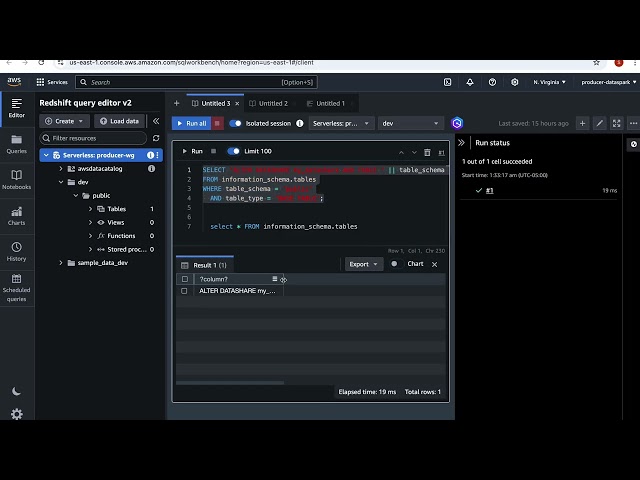
Task: Toggle the Isolated session switch
Action: tap(235, 123)
